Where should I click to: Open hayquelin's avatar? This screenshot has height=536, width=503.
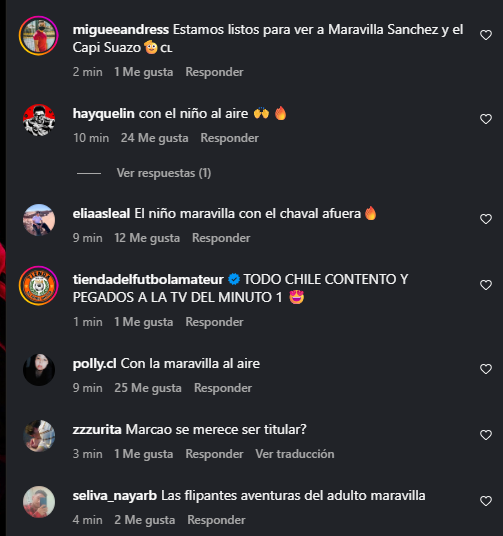(x=39, y=120)
